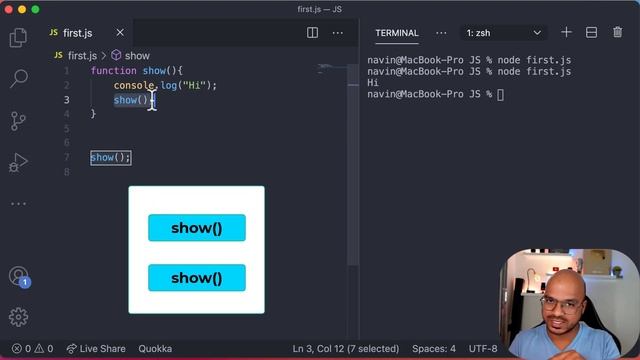Image resolution: width=640 pixels, height=360 pixels.
Task: Show more activity bar items ellipsis
Action: pyautogui.click(x=18, y=203)
